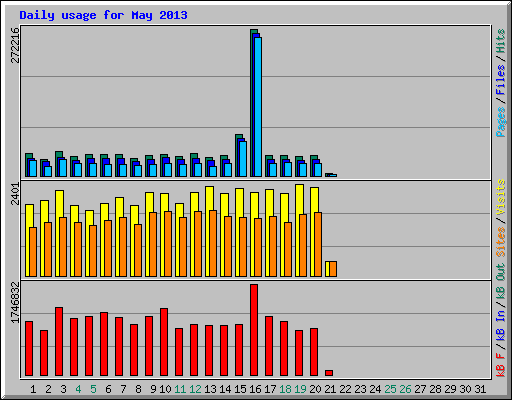Screen dimensions: 512x400
Task: Click the tallest cyan Pages bar on day 16
Action: click(258, 107)
